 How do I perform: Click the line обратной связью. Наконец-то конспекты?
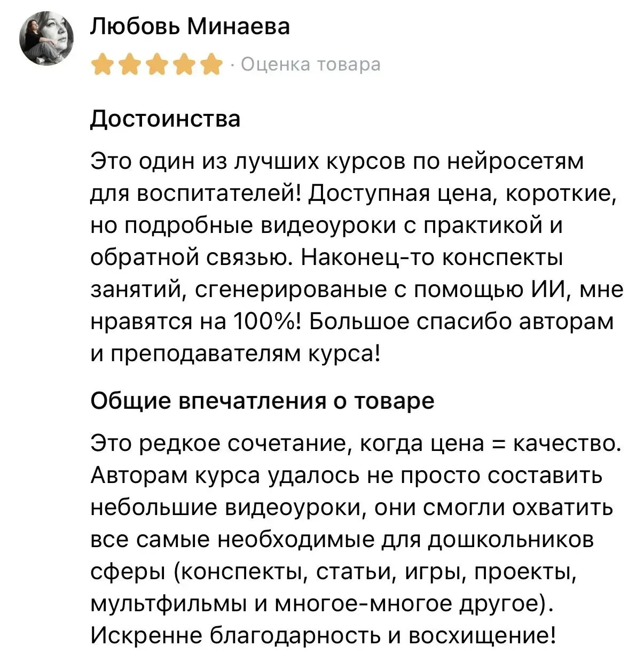click(x=327, y=258)
